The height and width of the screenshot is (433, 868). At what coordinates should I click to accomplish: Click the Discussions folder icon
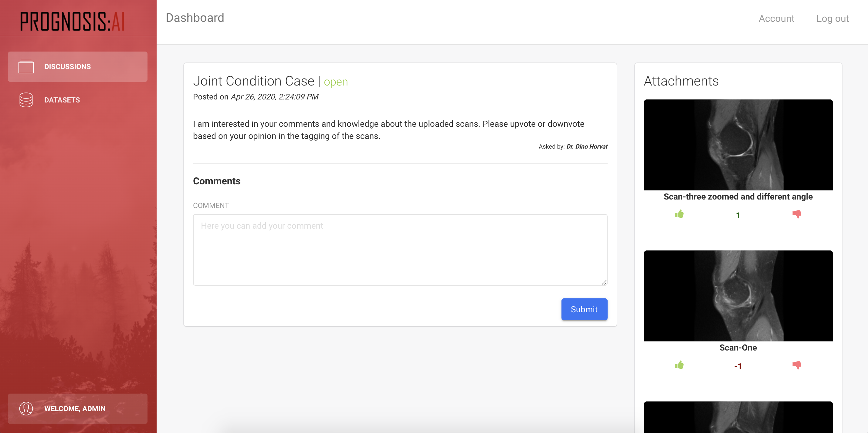tap(26, 66)
